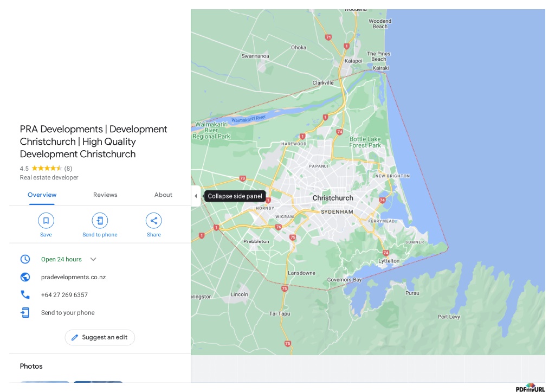Click the globe icon beside the website
This screenshot has height=392, width=555.
point(25,277)
